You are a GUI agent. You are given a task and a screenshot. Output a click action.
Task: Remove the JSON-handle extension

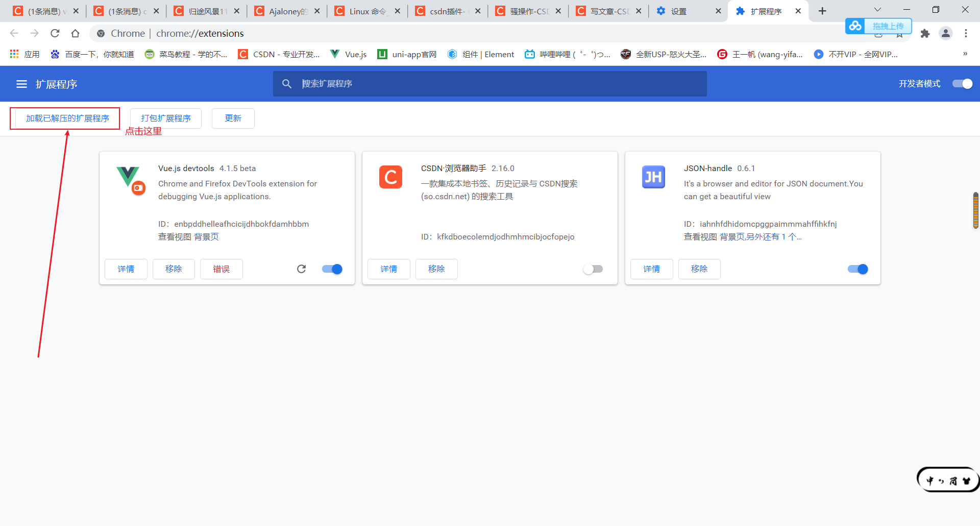click(699, 269)
